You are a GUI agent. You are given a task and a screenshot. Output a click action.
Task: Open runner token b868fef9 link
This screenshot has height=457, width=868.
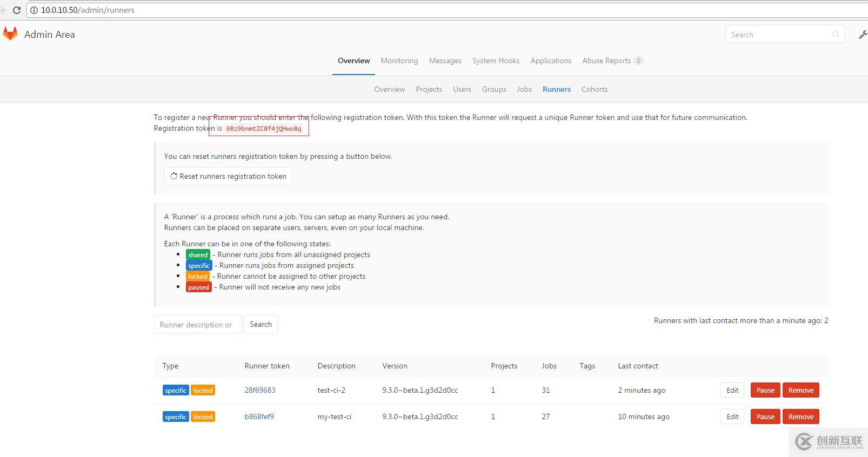(259, 416)
